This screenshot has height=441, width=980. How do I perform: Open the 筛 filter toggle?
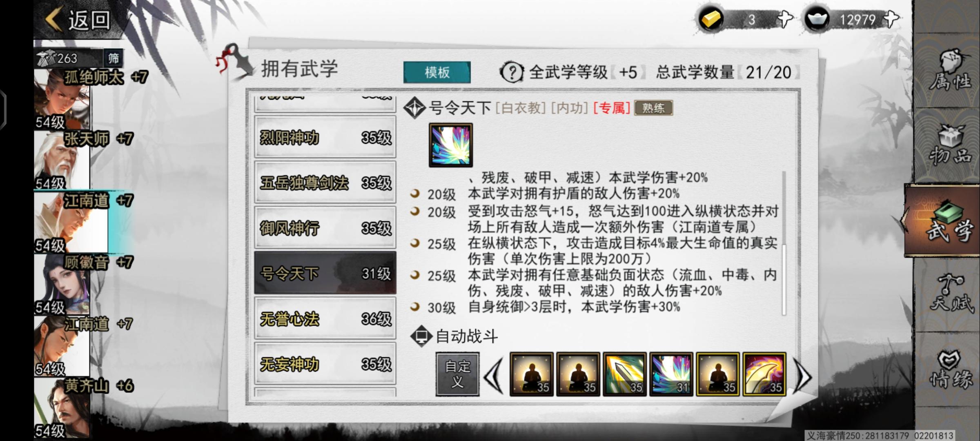114,58
